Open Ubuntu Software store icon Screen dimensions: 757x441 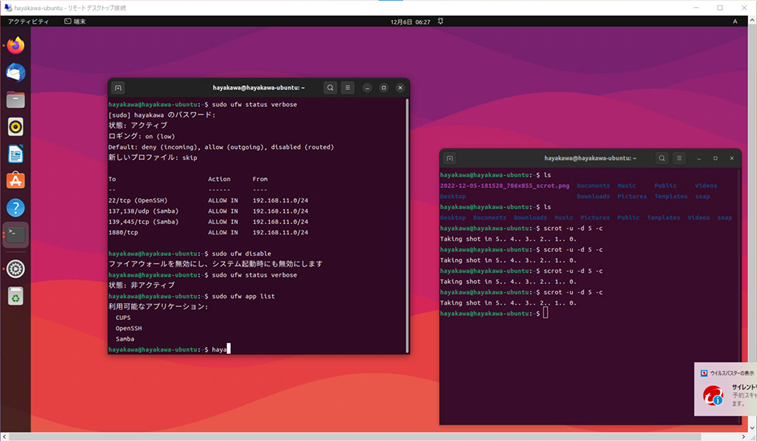click(15, 180)
